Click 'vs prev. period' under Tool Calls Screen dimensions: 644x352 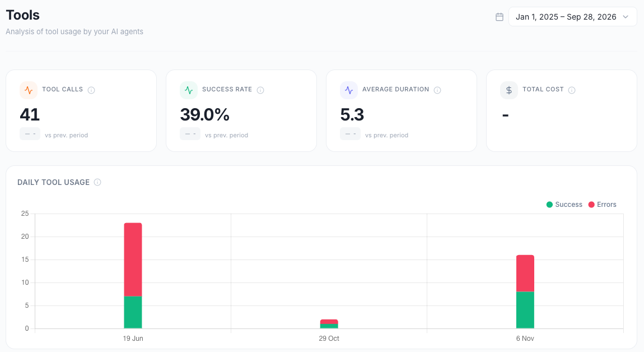pos(67,135)
